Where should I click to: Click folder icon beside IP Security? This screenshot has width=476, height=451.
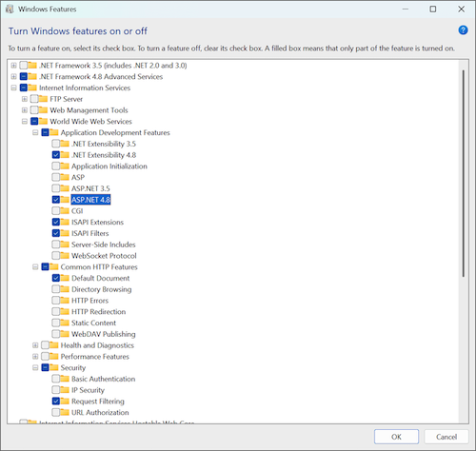coord(65,390)
